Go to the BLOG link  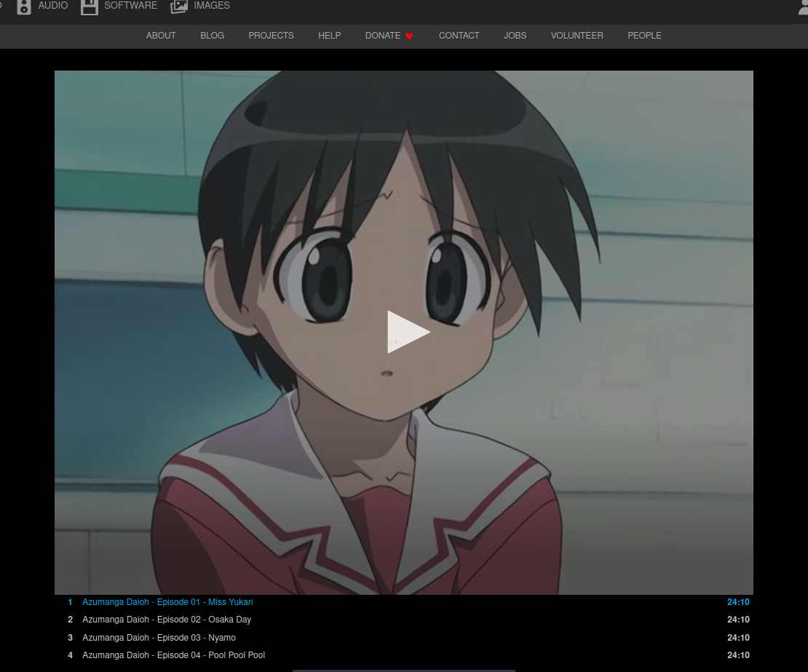pos(212,36)
